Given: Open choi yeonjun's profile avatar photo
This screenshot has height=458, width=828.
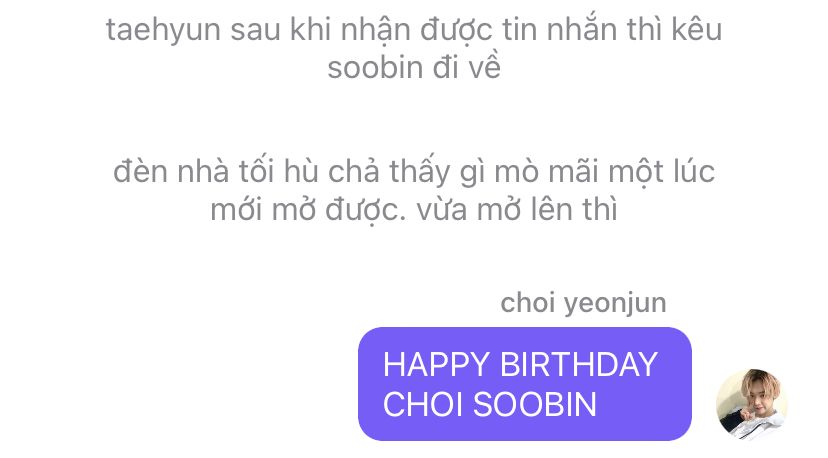Looking at the screenshot, I should click(751, 404).
